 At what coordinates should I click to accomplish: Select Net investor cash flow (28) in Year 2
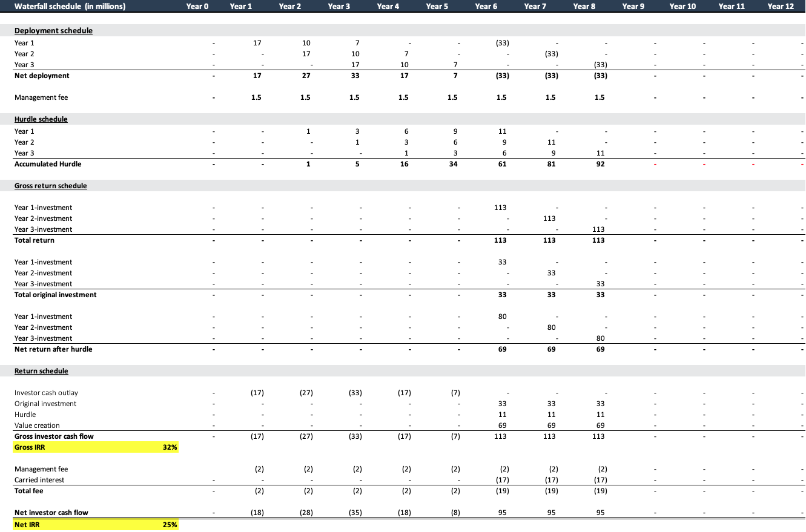tap(305, 513)
